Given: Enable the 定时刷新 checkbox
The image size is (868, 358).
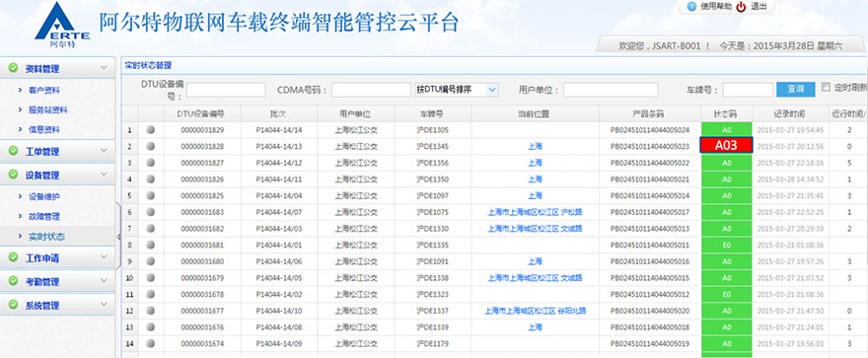Looking at the screenshot, I should 826,87.
